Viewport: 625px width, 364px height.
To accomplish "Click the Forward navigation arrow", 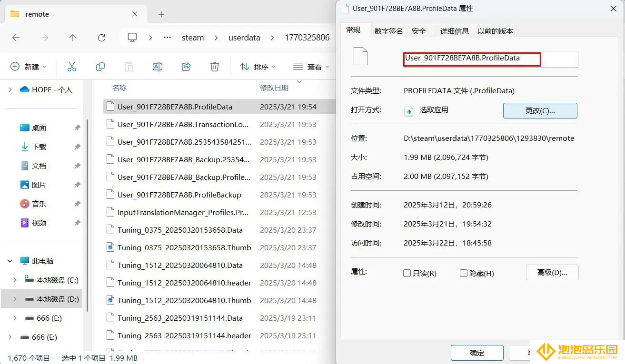I will point(44,38).
